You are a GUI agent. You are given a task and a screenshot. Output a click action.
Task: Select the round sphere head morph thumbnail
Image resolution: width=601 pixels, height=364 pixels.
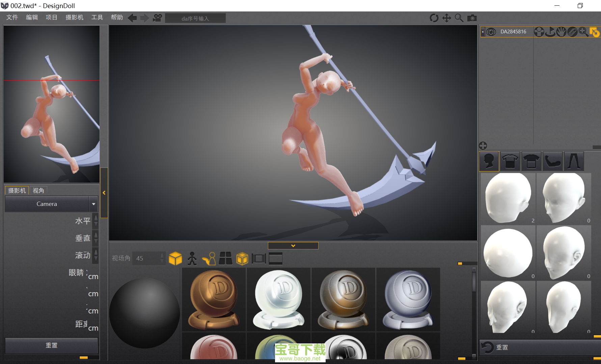pyautogui.click(x=508, y=253)
